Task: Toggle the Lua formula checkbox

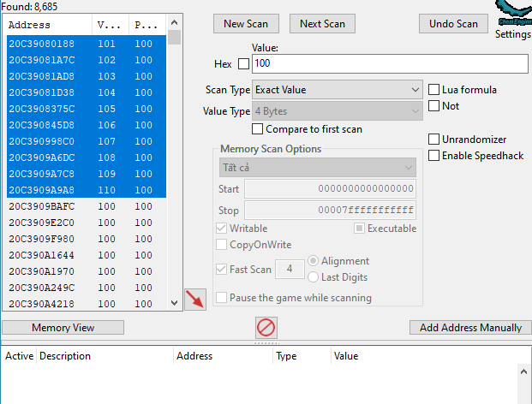Action: pos(434,90)
